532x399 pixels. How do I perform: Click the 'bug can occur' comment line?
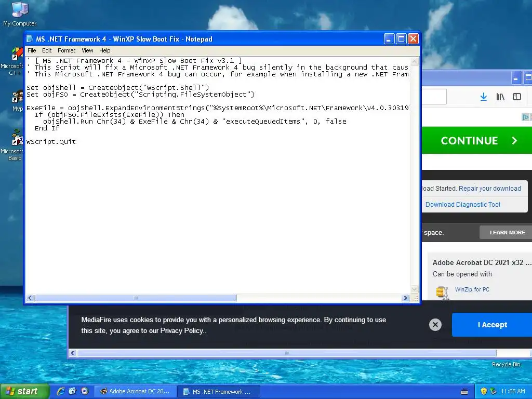click(x=218, y=74)
